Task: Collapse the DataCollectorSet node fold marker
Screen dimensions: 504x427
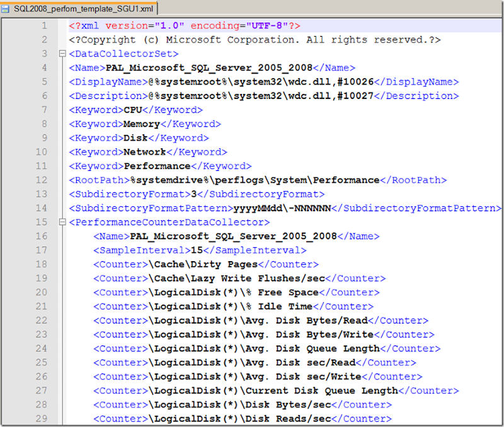Action: pos(61,54)
